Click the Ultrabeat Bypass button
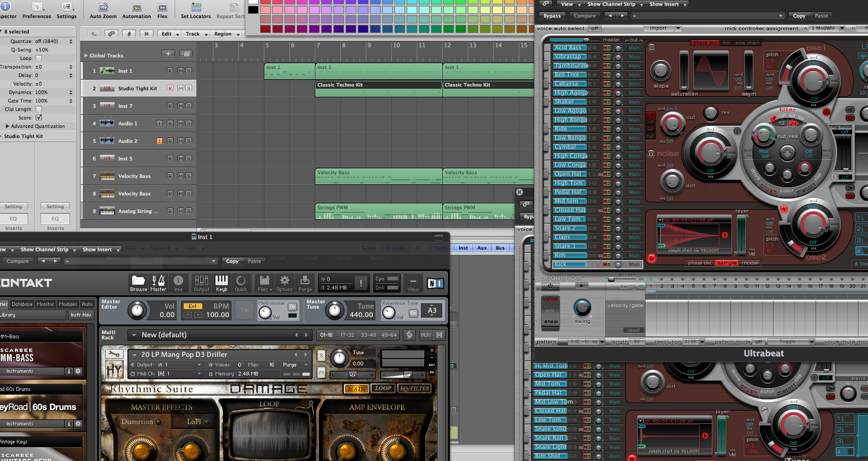This screenshot has height=461, width=868. 552,16
